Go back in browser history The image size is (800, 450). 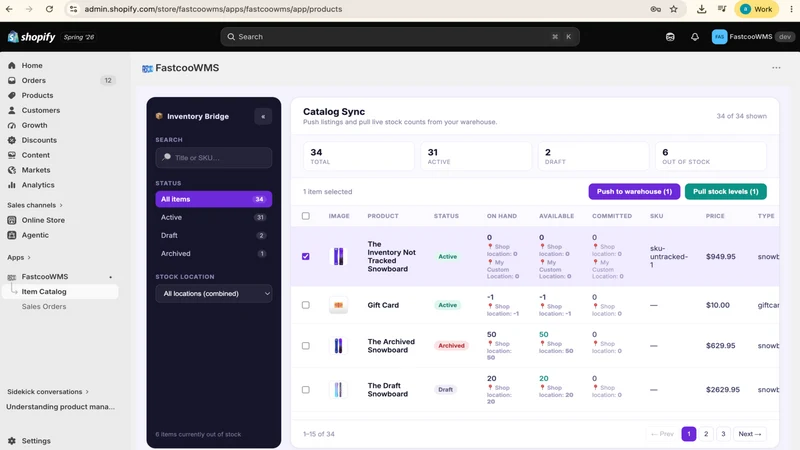(9, 9)
